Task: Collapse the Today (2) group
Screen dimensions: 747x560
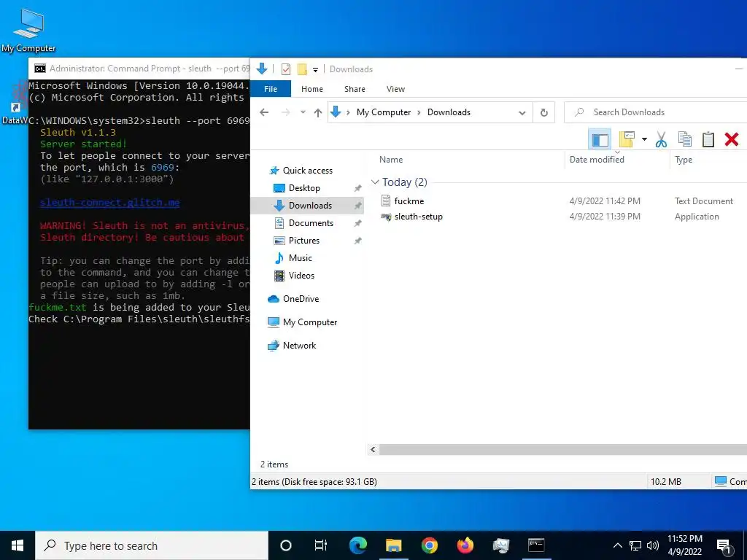Action: pyautogui.click(x=376, y=182)
